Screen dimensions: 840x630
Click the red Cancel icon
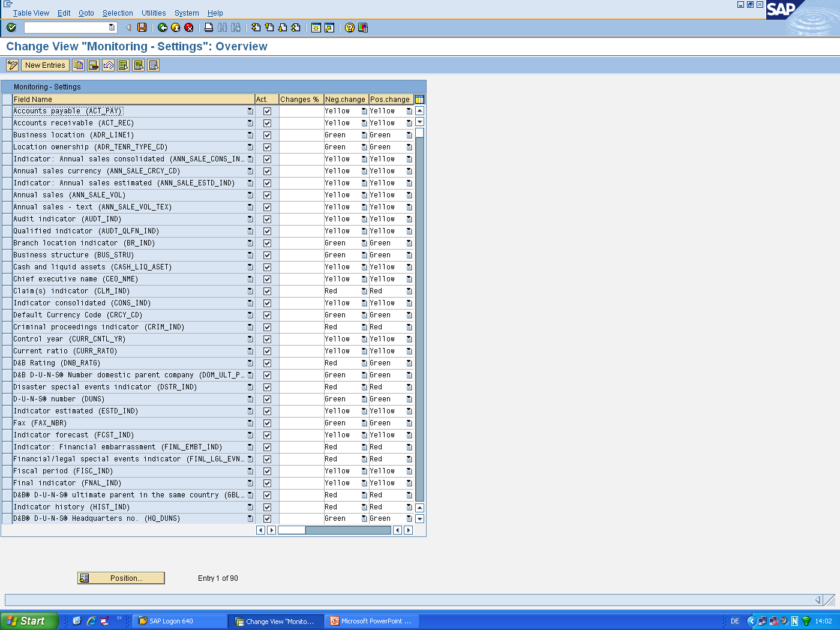pos(189,28)
